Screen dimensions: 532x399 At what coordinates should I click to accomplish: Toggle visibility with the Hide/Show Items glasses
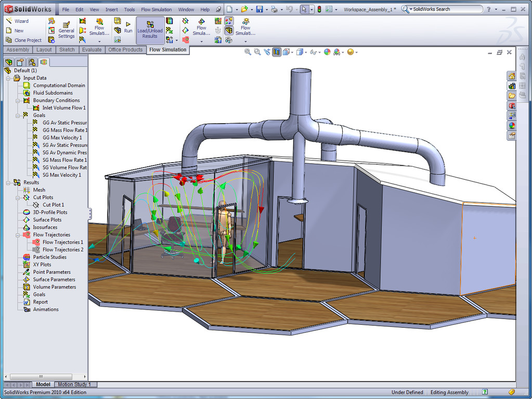(x=313, y=51)
